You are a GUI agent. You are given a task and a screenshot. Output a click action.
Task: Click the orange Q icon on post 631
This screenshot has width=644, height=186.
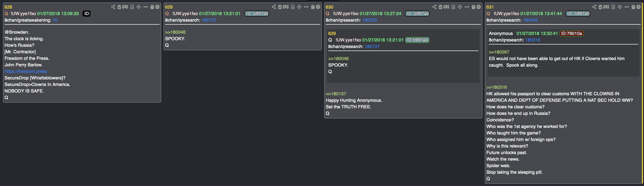pyautogui.click(x=488, y=14)
